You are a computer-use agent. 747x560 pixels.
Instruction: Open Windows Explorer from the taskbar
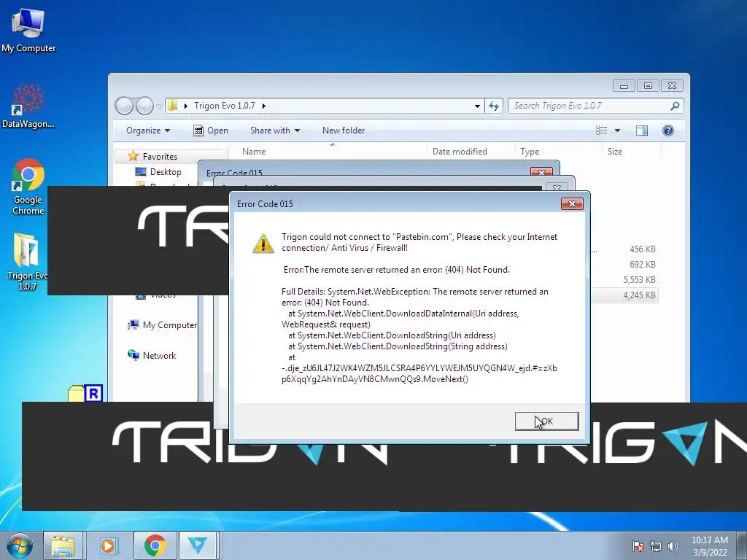pyautogui.click(x=63, y=545)
